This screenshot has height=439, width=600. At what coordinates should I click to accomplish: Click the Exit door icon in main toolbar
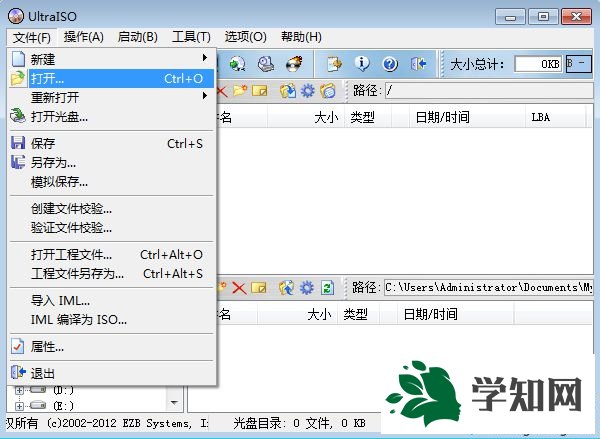[x=418, y=64]
